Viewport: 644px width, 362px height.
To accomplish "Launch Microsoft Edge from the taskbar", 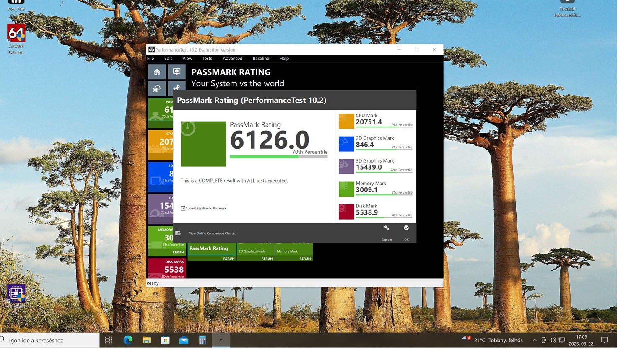I will tap(128, 340).
